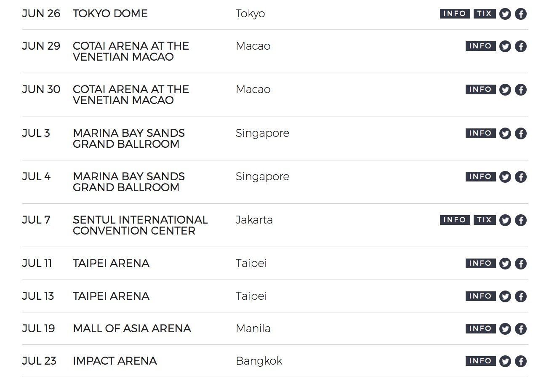This screenshot has width=549, height=392.
Task: Share Jul 4 Singapore show on Facebook
Action: [521, 177]
